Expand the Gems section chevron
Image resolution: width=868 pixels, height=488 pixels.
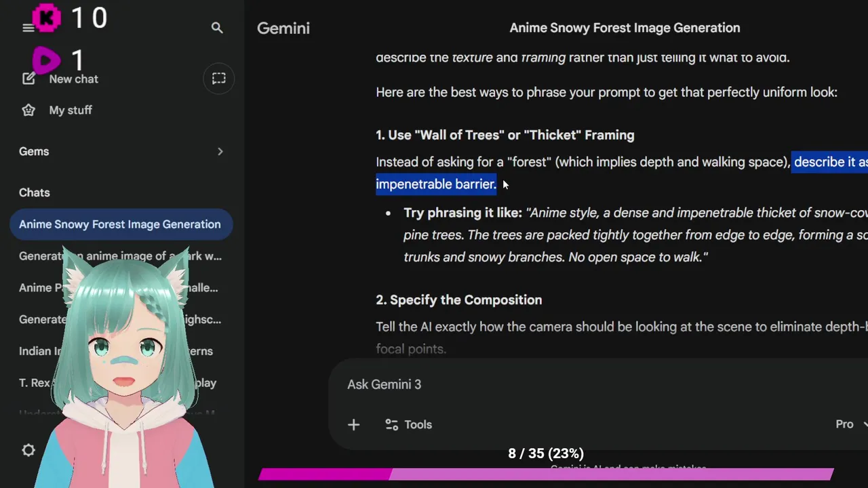pos(220,151)
